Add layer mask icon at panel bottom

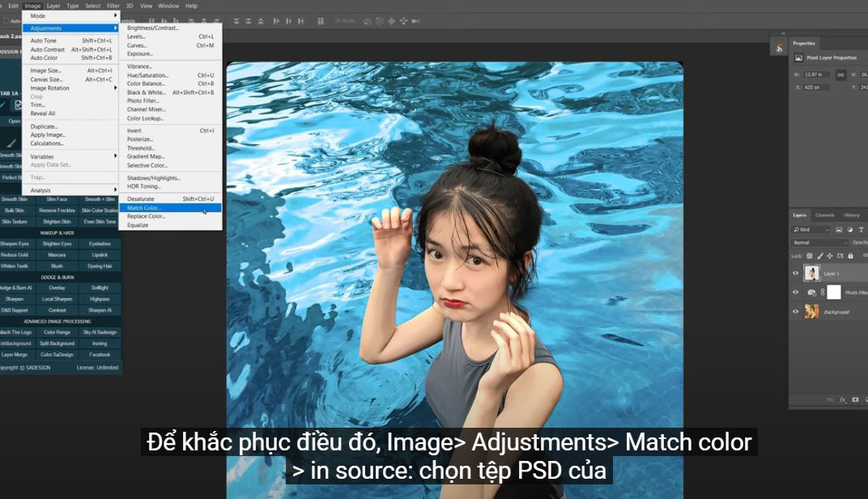(855, 399)
